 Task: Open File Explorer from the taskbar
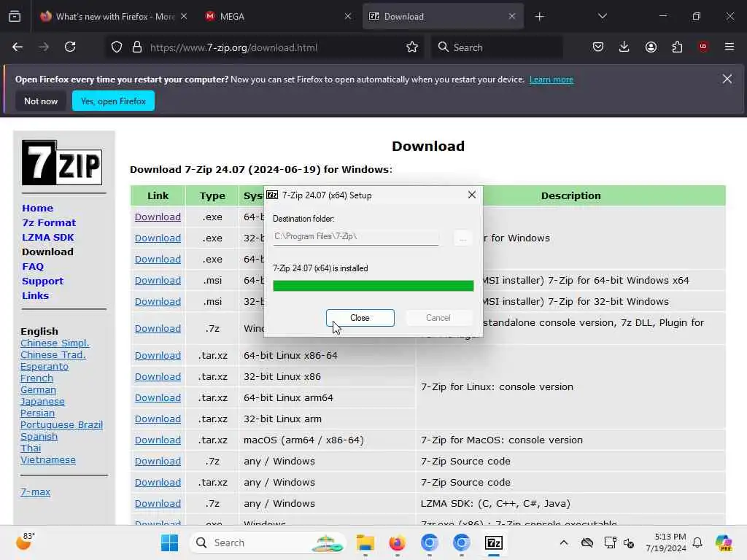pos(365,542)
